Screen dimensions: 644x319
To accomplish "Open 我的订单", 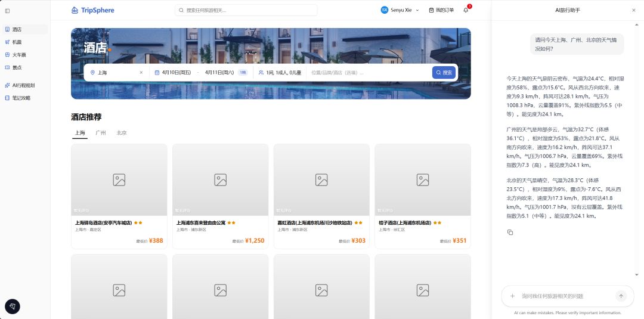I will 441,10.
